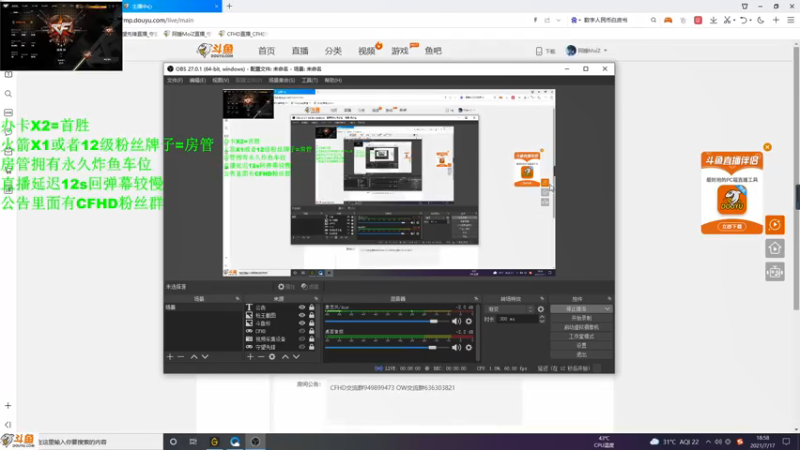Pop out the Sources dock

316,298
